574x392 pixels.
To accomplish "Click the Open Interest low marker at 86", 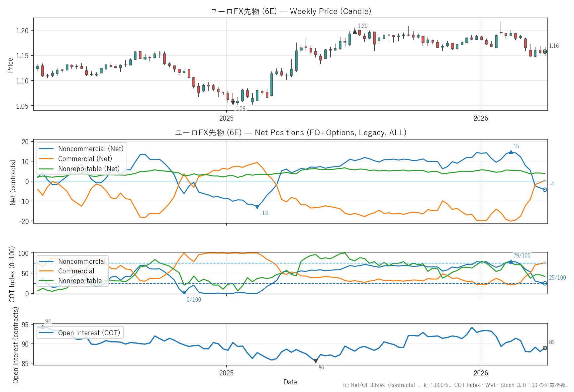I will coord(316,361).
